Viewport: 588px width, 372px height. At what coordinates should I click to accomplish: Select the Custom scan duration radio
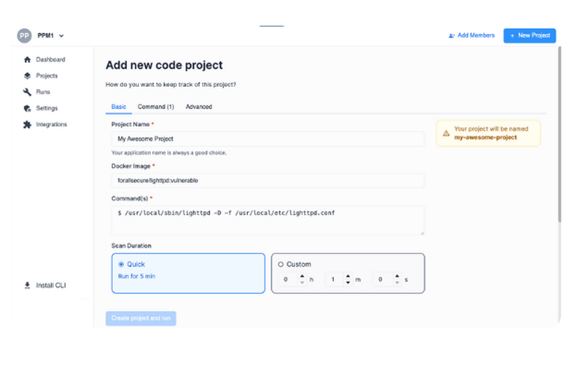pyautogui.click(x=280, y=264)
